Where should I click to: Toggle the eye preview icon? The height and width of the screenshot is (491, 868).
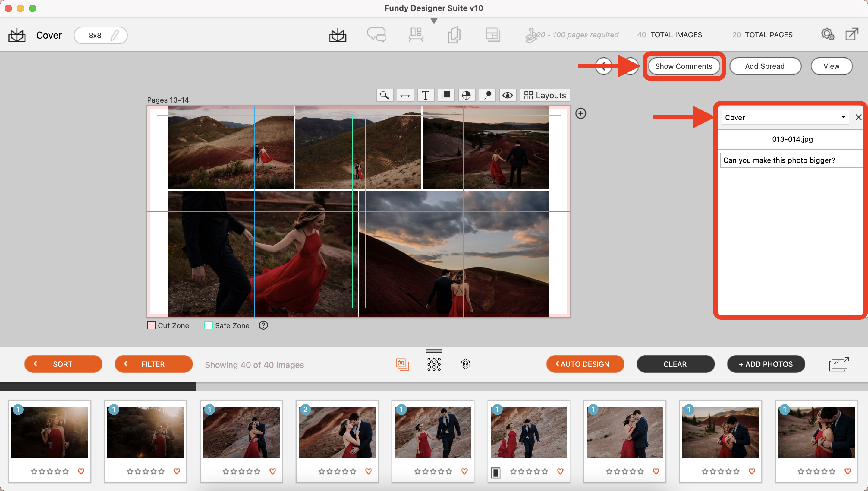pyautogui.click(x=508, y=95)
